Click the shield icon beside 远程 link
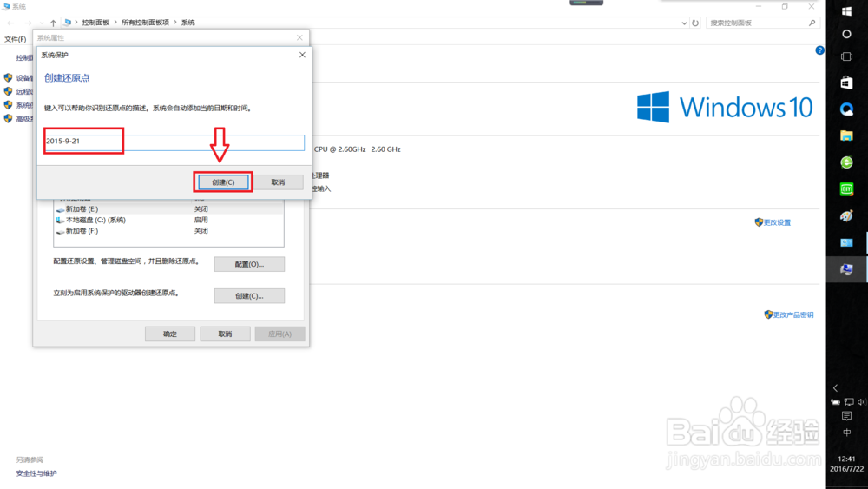Image resolution: width=868 pixels, height=489 pixels. click(9, 91)
